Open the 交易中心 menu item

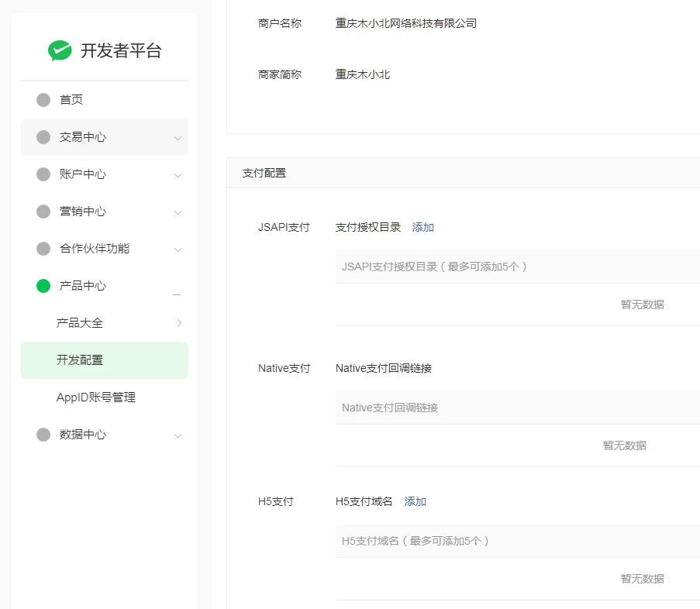tap(105, 137)
